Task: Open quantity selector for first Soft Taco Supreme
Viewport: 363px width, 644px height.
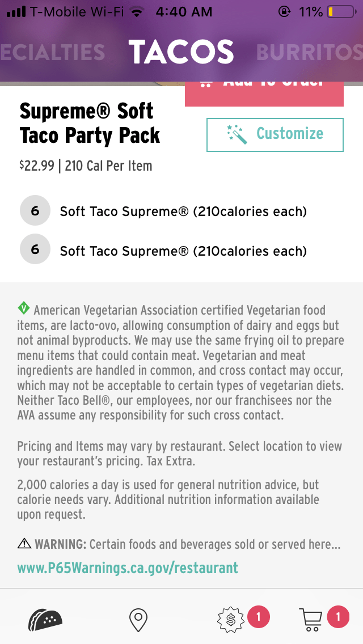Action: click(x=35, y=210)
